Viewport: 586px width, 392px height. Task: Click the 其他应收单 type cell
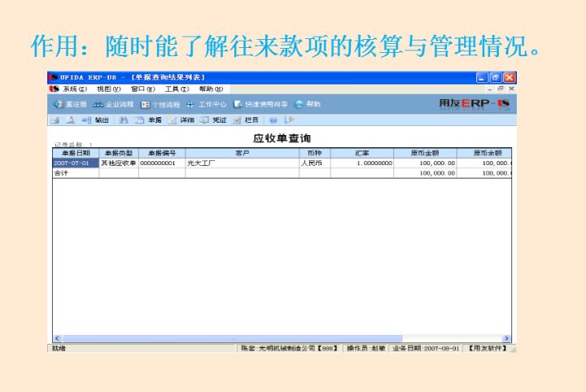coord(119,163)
